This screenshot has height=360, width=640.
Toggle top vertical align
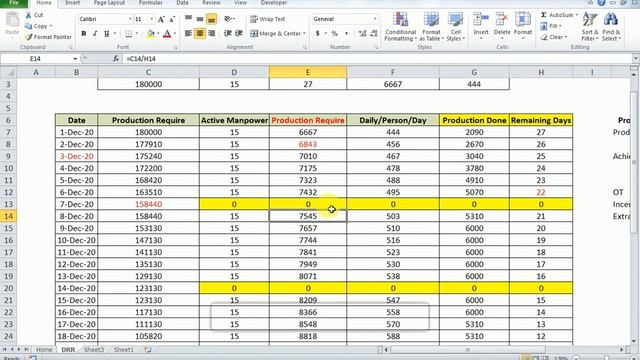(x=188, y=19)
